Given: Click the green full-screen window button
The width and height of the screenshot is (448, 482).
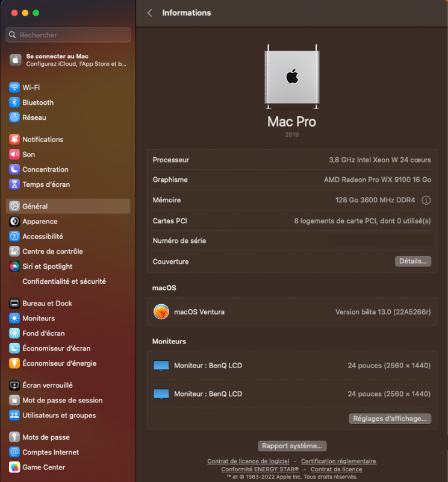Looking at the screenshot, I should [36, 13].
